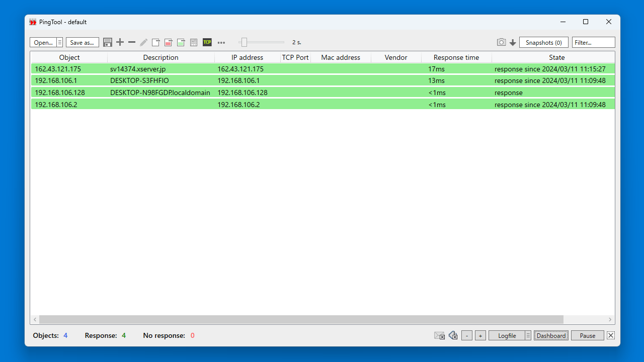Click the blank white page toolbar icon

[156, 42]
